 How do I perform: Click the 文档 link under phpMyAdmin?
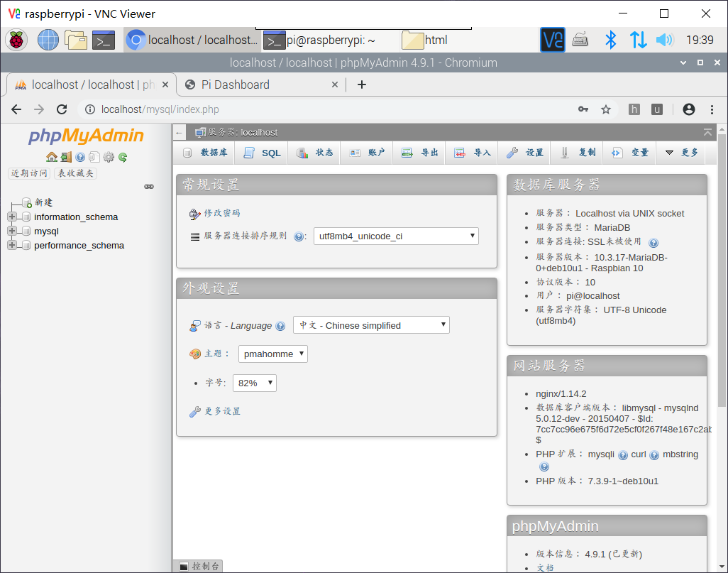point(545,568)
